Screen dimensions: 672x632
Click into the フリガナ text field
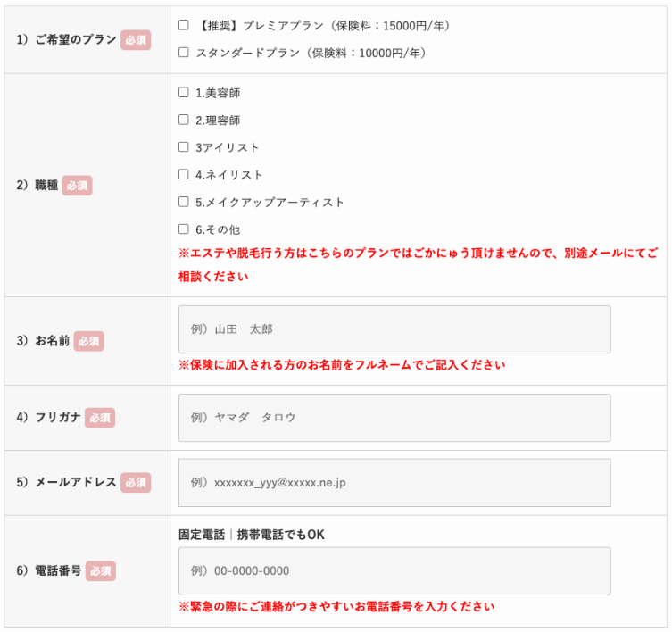[x=394, y=418]
